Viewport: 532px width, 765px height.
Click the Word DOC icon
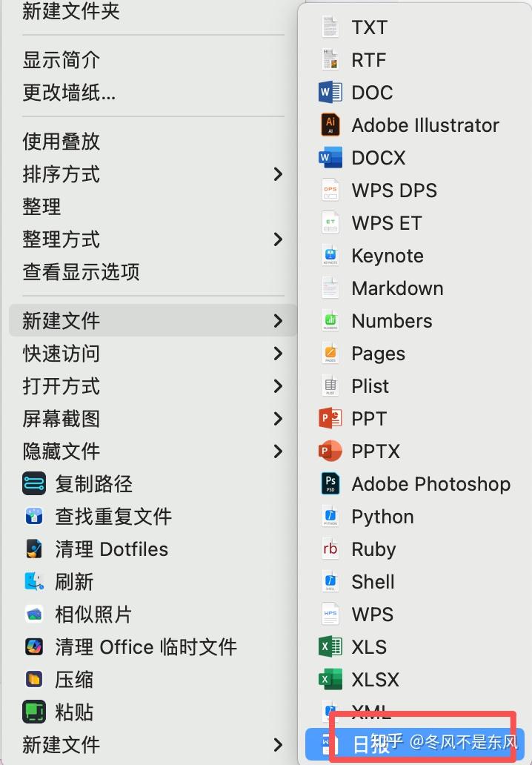click(x=330, y=92)
